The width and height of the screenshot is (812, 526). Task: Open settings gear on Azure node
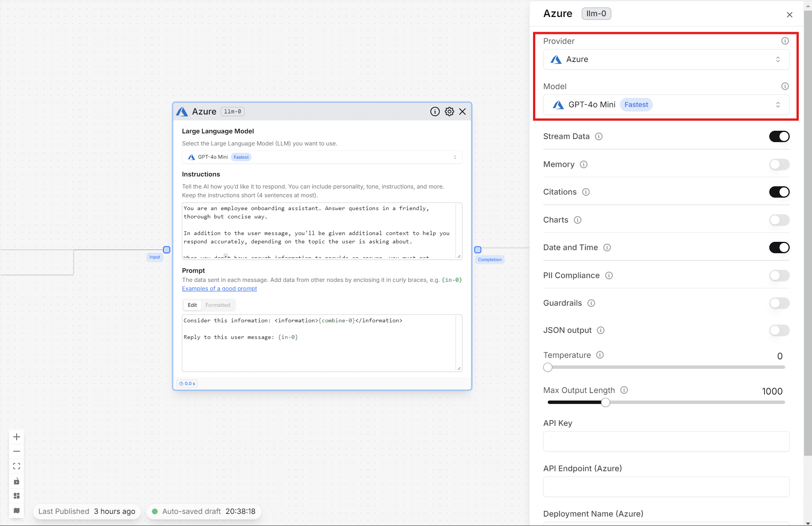[449, 111]
